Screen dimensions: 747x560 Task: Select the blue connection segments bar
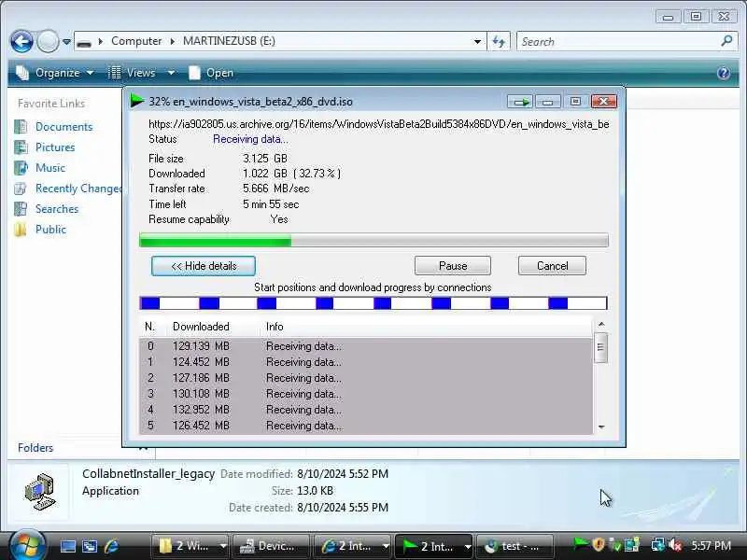(x=373, y=303)
